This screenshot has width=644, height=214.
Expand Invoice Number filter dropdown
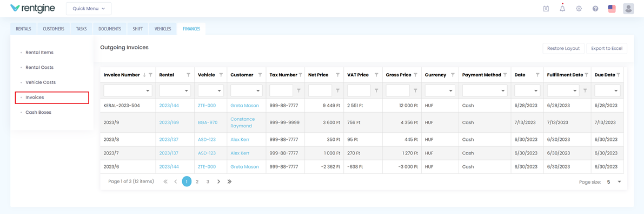click(x=148, y=90)
